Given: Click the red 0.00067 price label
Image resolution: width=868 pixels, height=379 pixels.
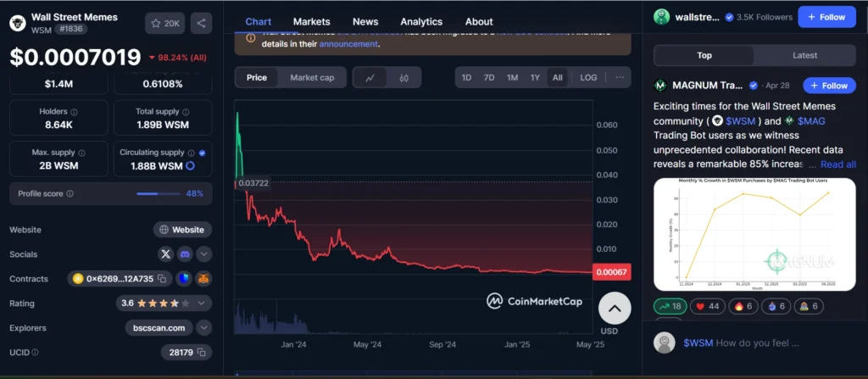Looking at the screenshot, I should coord(612,271).
